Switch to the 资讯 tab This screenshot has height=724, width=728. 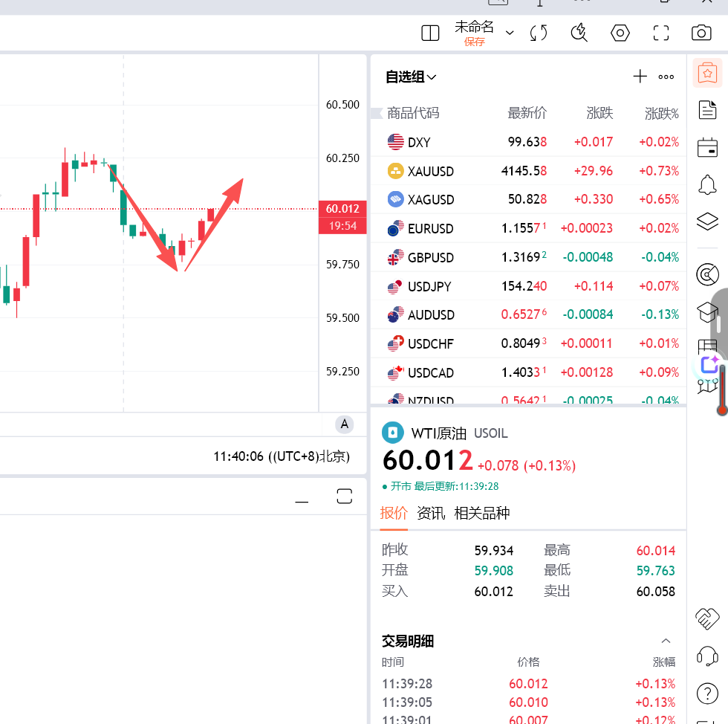click(x=431, y=513)
